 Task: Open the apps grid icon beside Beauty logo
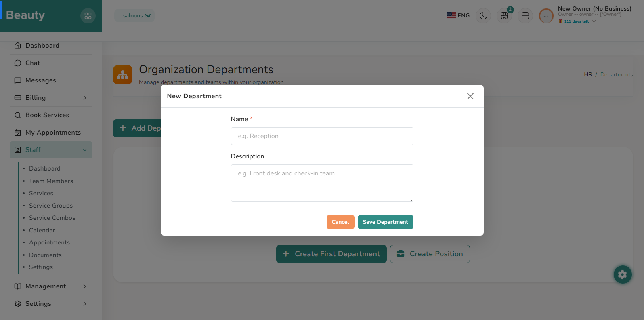[x=88, y=16]
